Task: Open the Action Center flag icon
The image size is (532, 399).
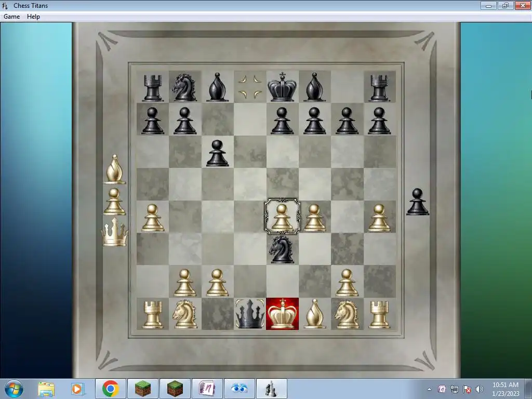Action: (x=467, y=389)
